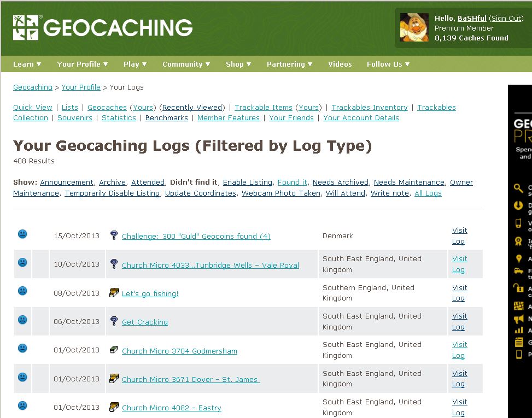Expand the Learn dropdown menu
532x418 pixels.
click(27, 64)
